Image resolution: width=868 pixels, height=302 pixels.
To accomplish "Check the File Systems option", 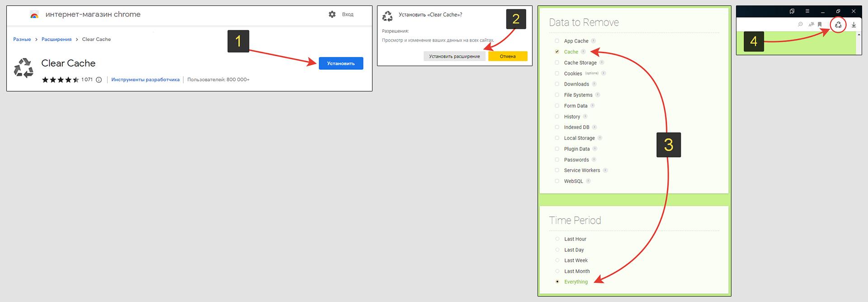I will tap(557, 95).
